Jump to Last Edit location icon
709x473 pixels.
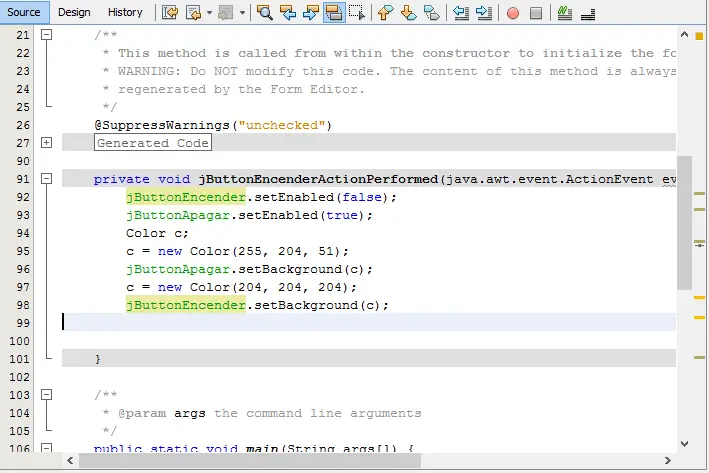point(170,13)
